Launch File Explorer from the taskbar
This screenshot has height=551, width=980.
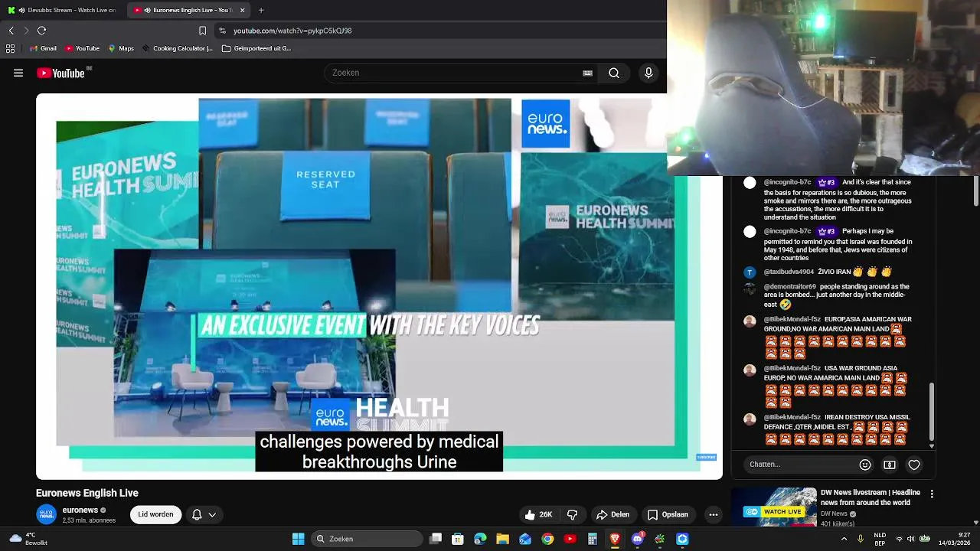coord(502,539)
